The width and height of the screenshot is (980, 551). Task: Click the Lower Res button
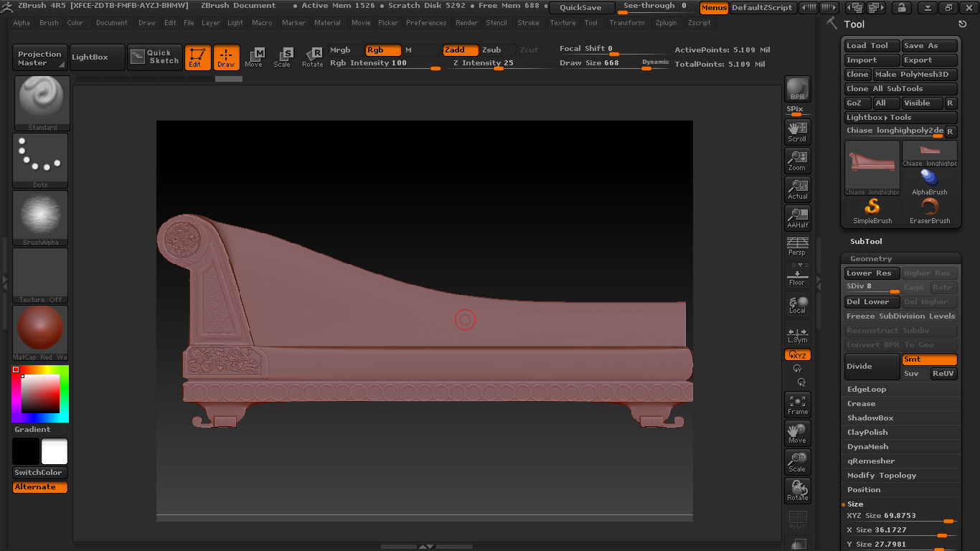tap(872, 273)
